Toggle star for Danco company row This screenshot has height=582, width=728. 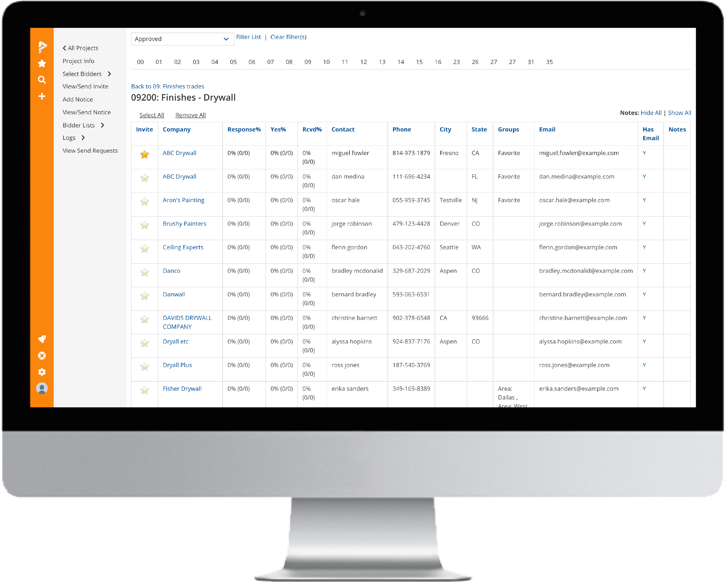point(144,271)
